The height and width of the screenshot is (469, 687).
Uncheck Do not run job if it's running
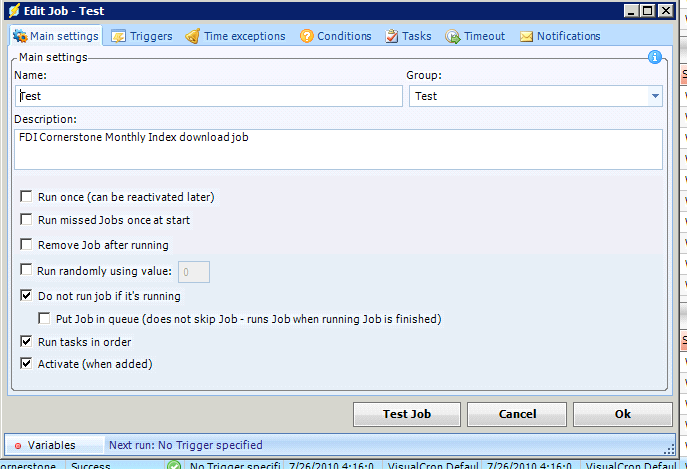[26, 295]
